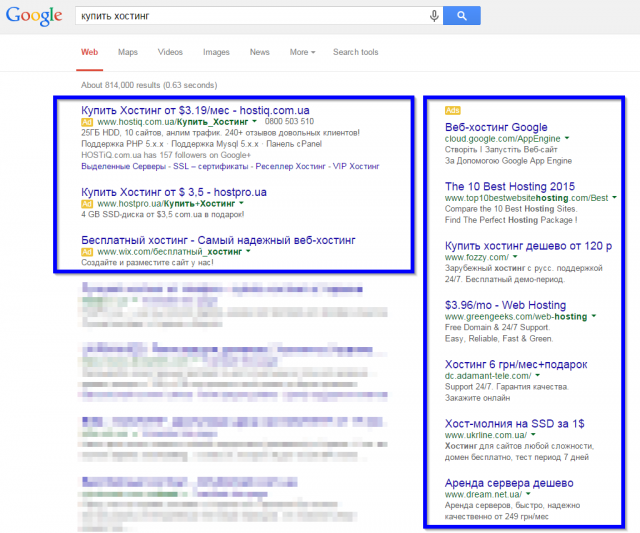Click phone number 0800 503 510
Screen dimensions: 640x533
289,122
